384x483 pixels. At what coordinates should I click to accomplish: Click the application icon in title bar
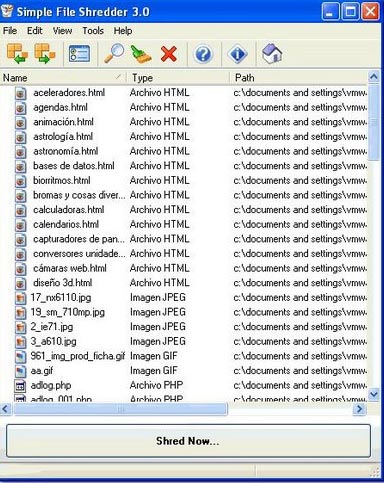click(x=7, y=11)
